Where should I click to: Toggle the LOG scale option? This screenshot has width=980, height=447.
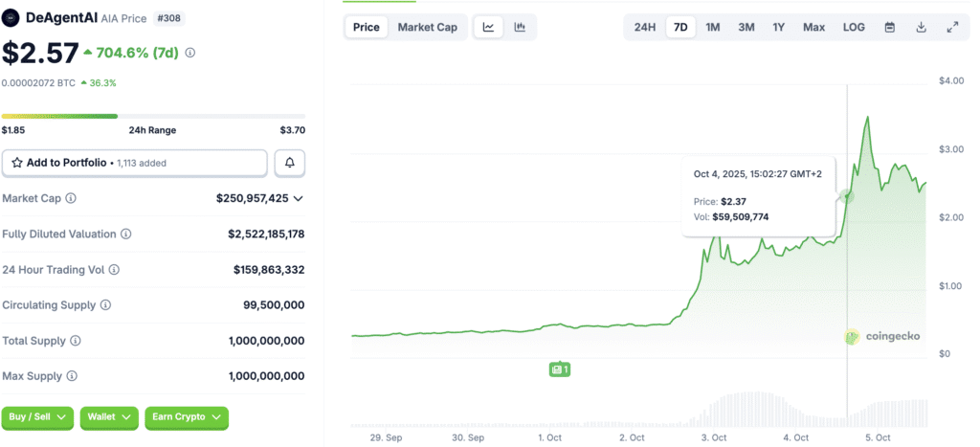tap(854, 27)
